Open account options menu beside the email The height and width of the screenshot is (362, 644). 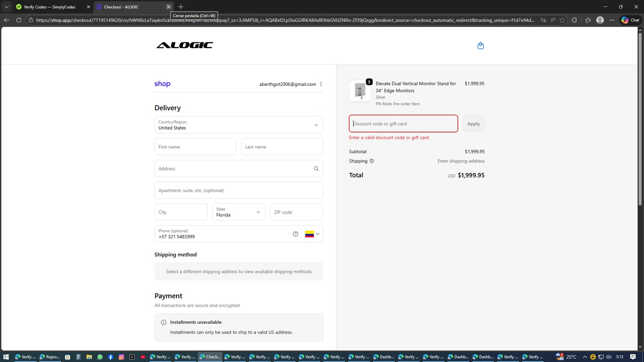click(321, 84)
